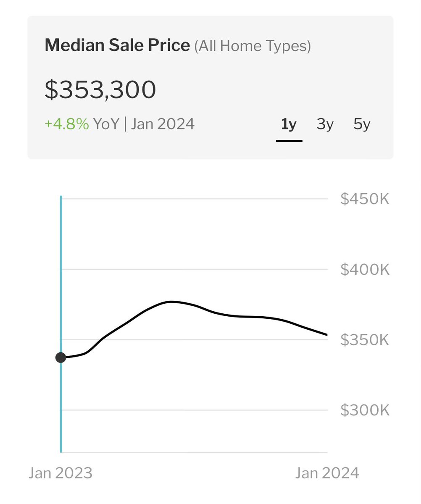Click the black data point marker
The width and height of the screenshot is (421, 504).
click(x=61, y=358)
